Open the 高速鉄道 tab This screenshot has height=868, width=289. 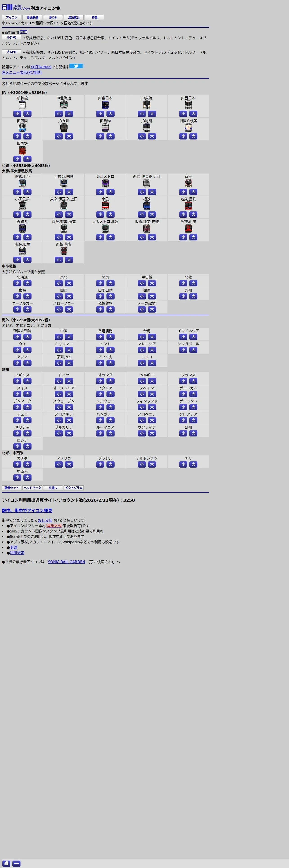point(32,18)
